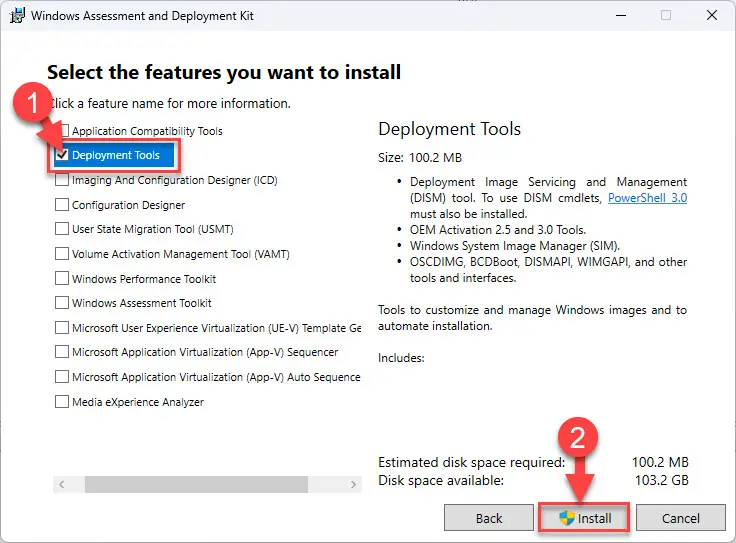Go back with the Back button
Viewport: 736px width, 543px height.
coord(489,518)
